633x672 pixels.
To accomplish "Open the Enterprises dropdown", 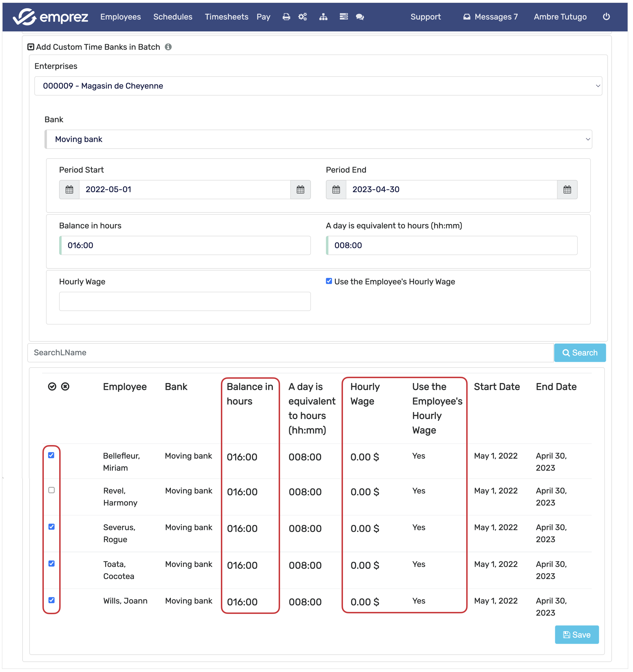I will 318,86.
